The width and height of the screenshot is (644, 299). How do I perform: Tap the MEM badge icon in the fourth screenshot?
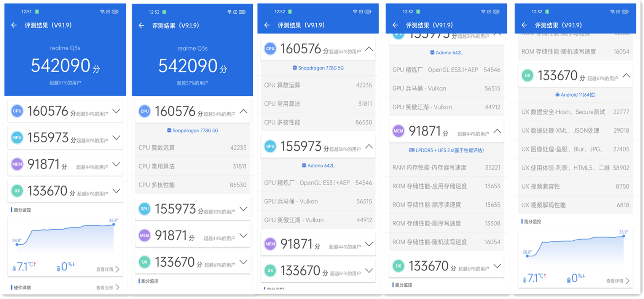point(399,131)
